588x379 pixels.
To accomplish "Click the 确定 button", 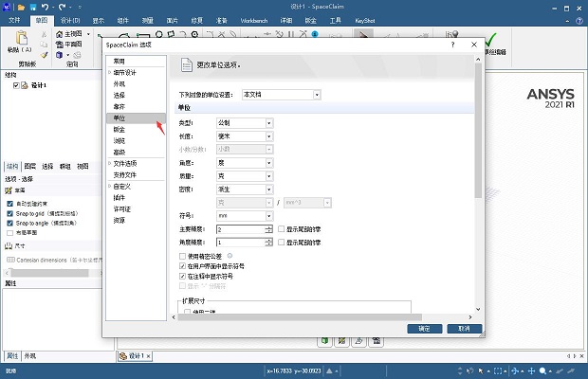I will tap(425, 329).
